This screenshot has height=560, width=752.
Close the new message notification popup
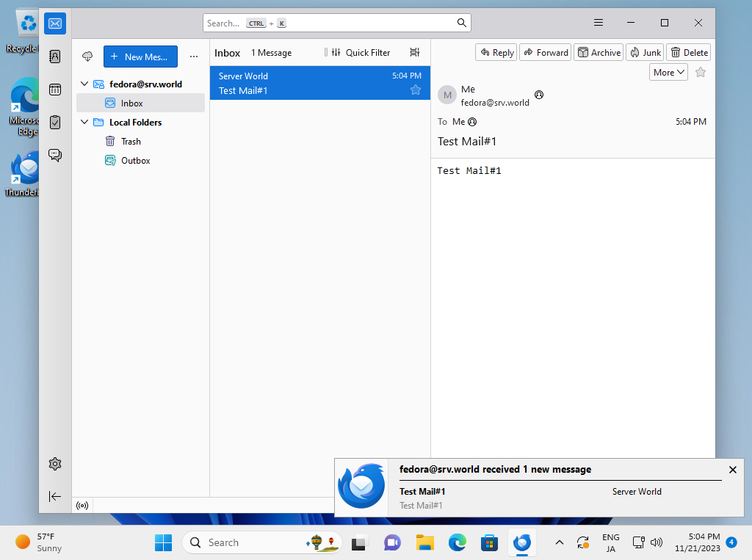pyautogui.click(x=733, y=470)
